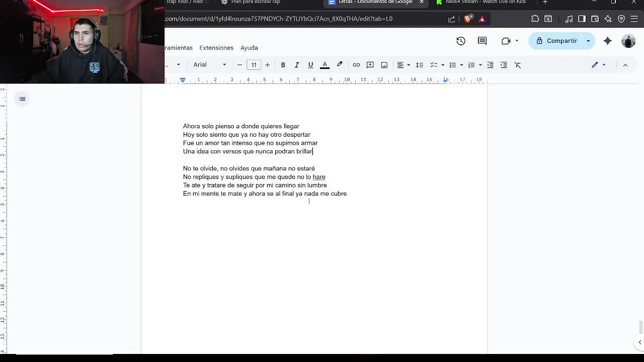Open the numbered list options arrow

(480, 65)
